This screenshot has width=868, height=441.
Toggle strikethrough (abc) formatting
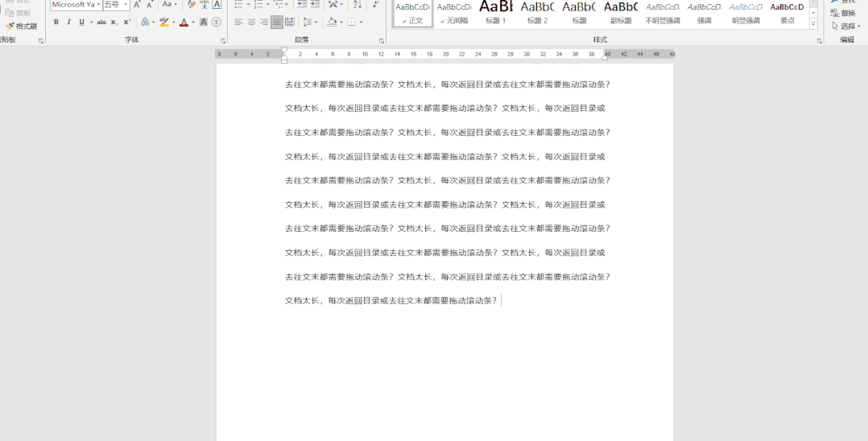pos(101,23)
